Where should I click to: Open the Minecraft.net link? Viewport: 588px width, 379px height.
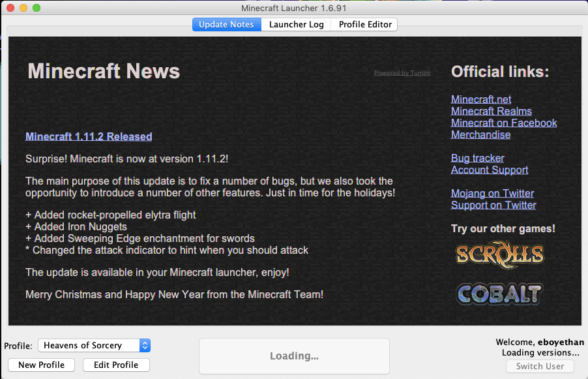pos(480,99)
